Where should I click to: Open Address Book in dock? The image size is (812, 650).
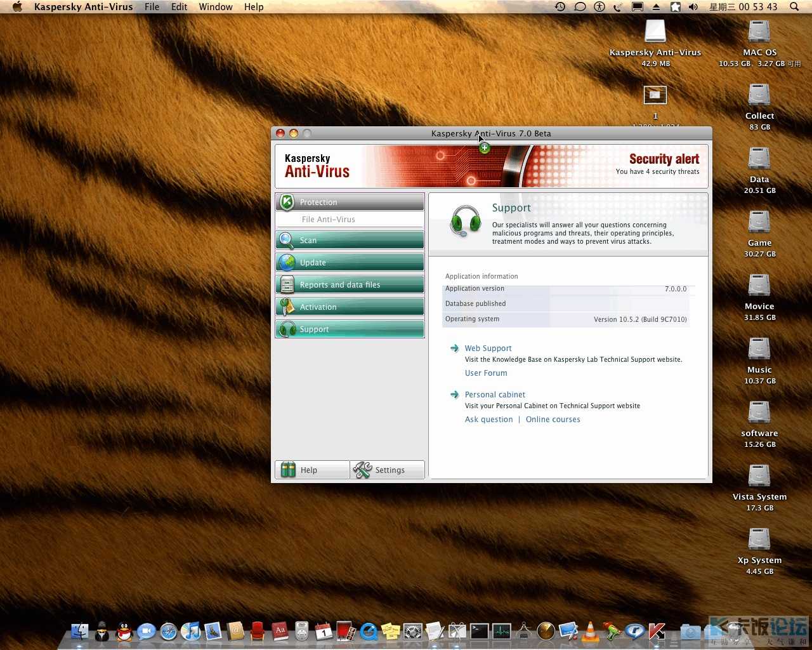(x=235, y=631)
